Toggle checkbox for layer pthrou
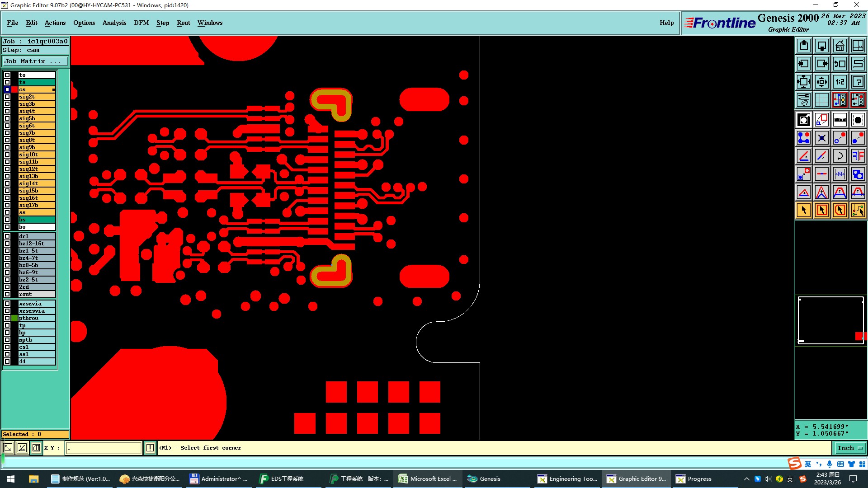Screen dimensions: 868x488 (x=7, y=318)
